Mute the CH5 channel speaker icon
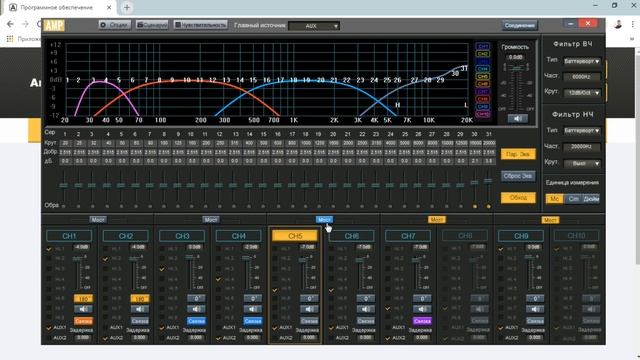Screen dimensions: 640x360 (309, 309)
